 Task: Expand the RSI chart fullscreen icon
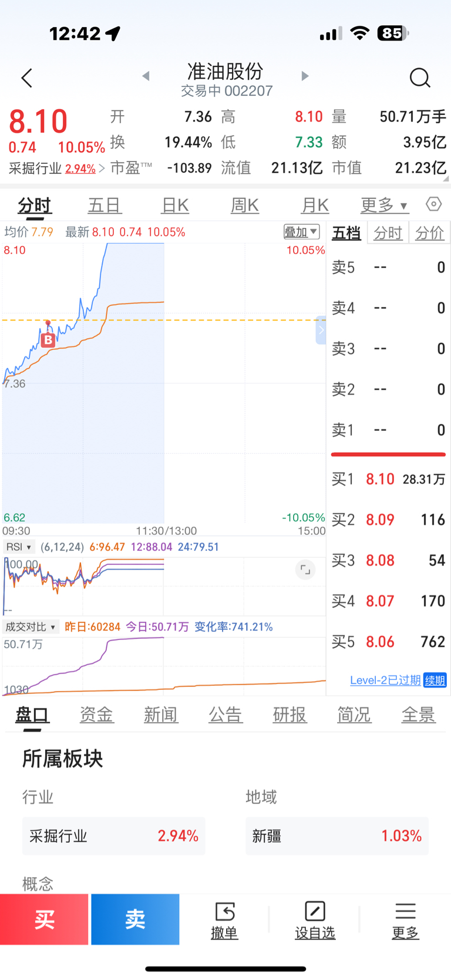click(305, 570)
